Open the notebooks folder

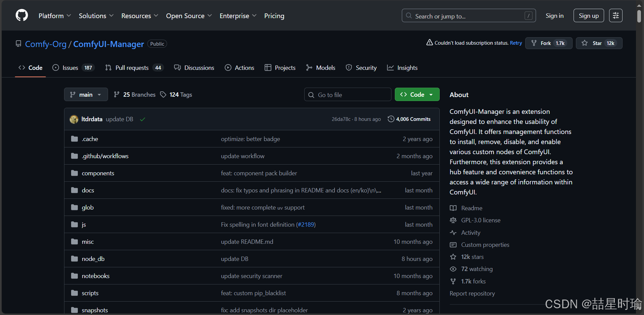[96, 276]
